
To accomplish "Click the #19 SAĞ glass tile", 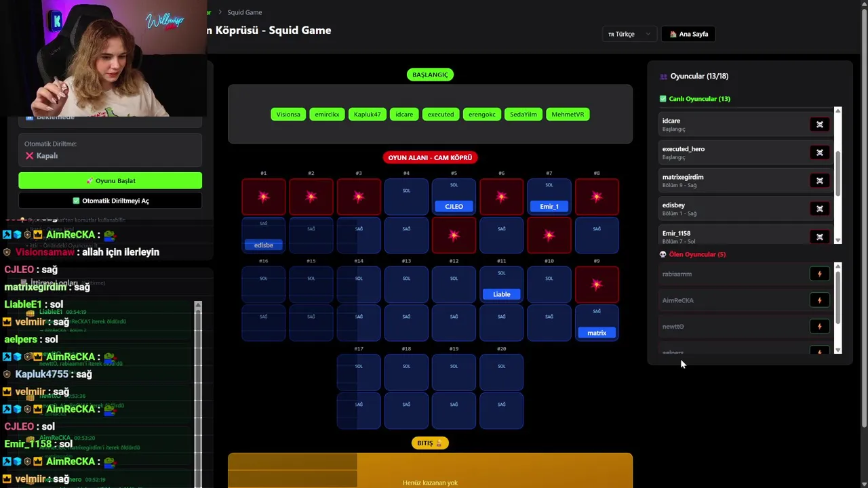I will (454, 411).
